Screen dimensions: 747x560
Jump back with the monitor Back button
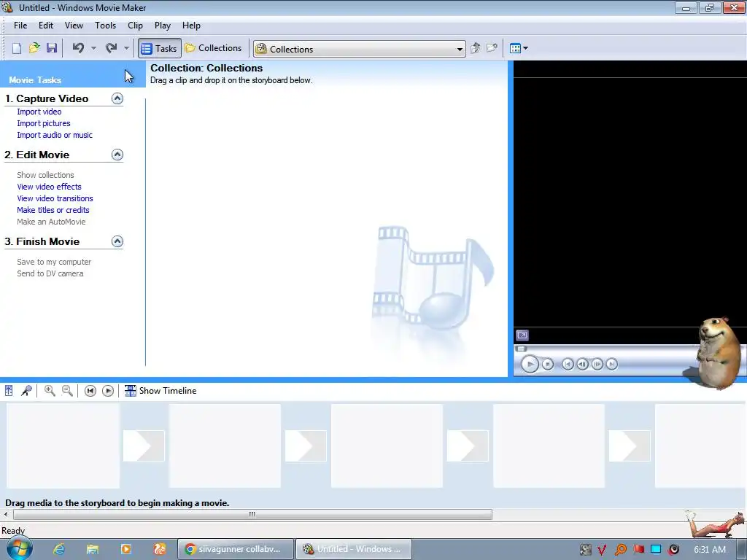(568, 365)
